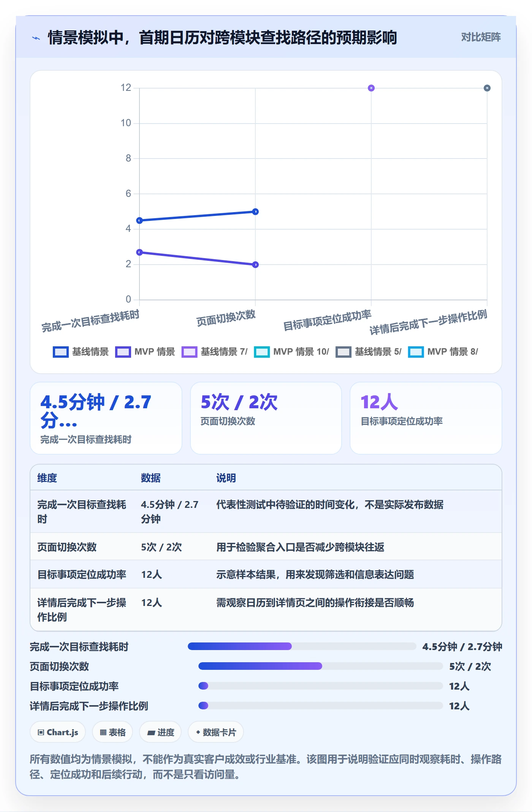Click the blue line's starting point at 4.5

139,220
